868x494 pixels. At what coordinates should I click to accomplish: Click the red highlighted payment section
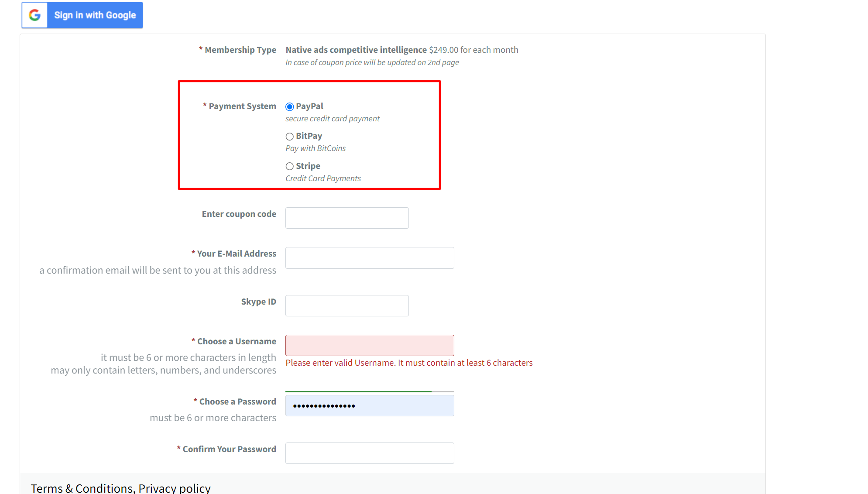pyautogui.click(x=309, y=134)
